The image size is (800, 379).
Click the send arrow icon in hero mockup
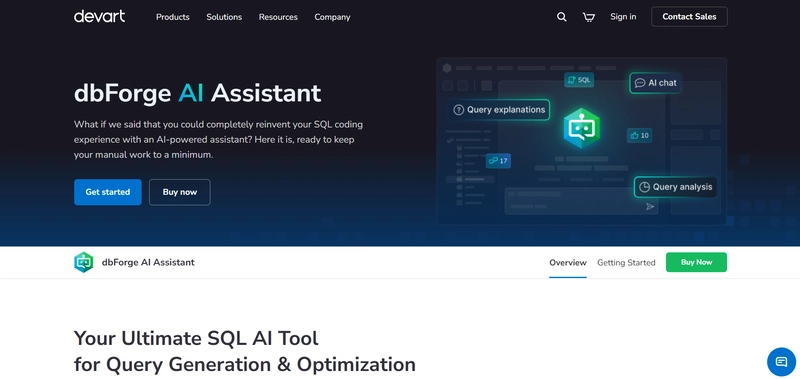(x=650, y=206)
